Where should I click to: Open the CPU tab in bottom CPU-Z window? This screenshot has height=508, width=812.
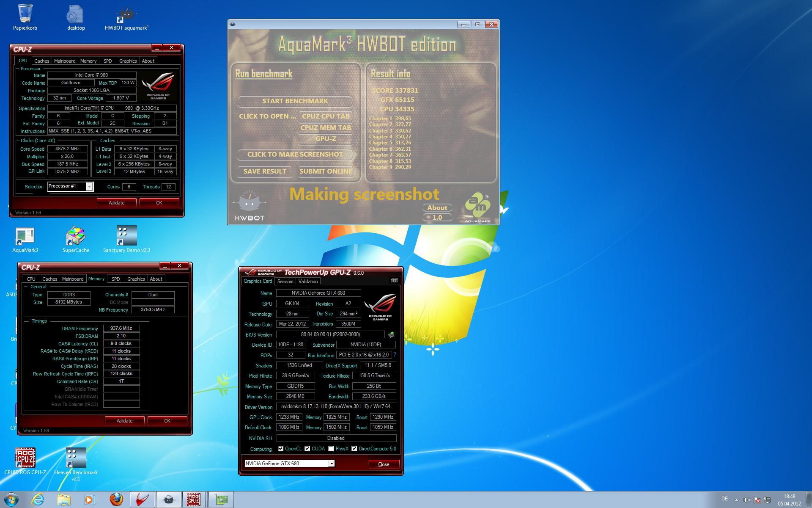[x=31, y=279]
